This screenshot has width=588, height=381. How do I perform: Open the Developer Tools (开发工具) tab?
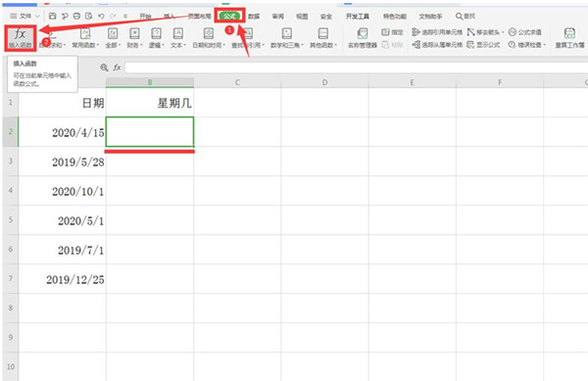pyautogui.click(x=358, y=16)
